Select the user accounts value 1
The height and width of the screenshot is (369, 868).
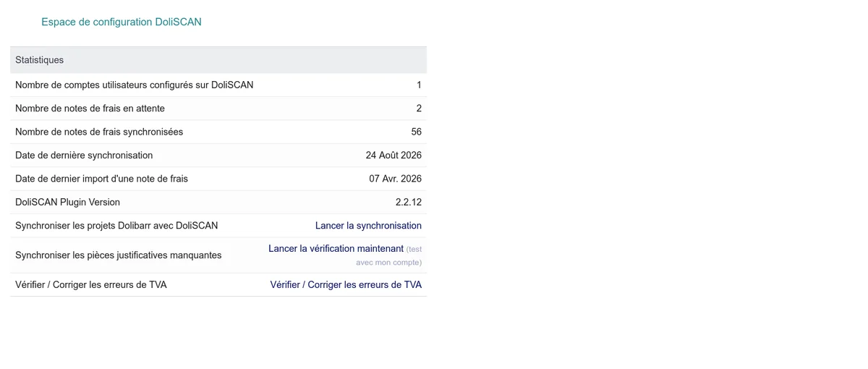tap(419, 85)
